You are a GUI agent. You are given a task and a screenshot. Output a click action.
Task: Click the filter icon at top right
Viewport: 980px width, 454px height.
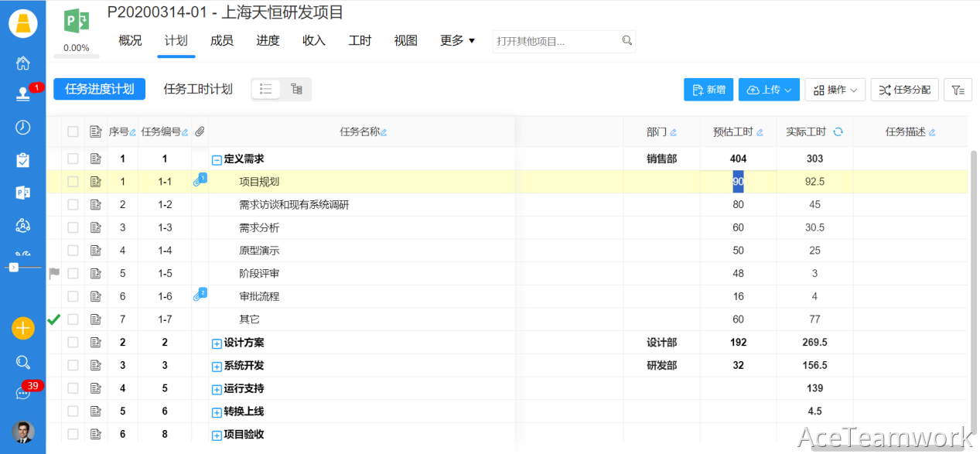(x=958, y=90)
